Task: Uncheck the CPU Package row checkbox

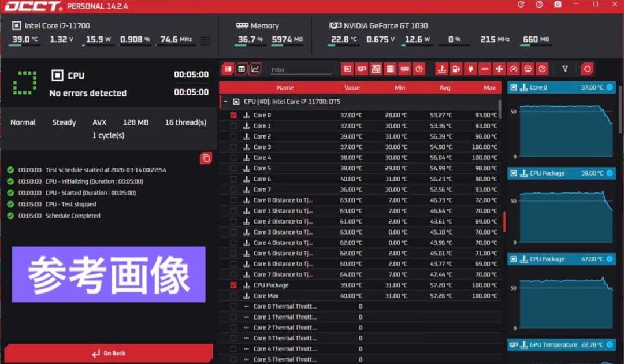Action: 233,285
